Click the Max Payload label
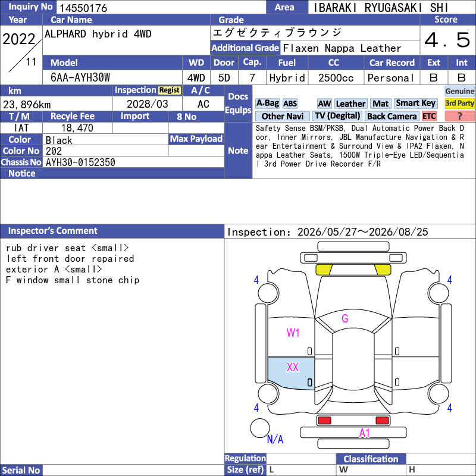The image size is (476, 476). click(196, 139)
